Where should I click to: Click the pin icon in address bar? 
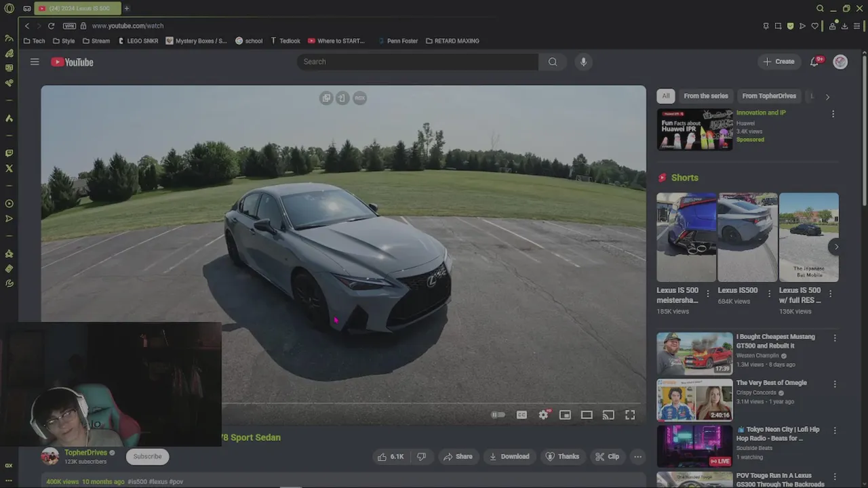tap(766, 26)
